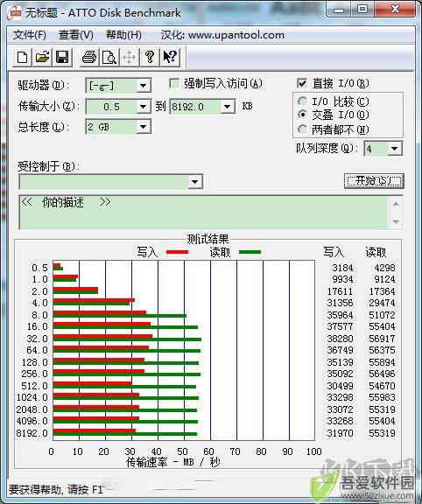Click the grayed move arrows toolbar icon

[x=130, y=57]
